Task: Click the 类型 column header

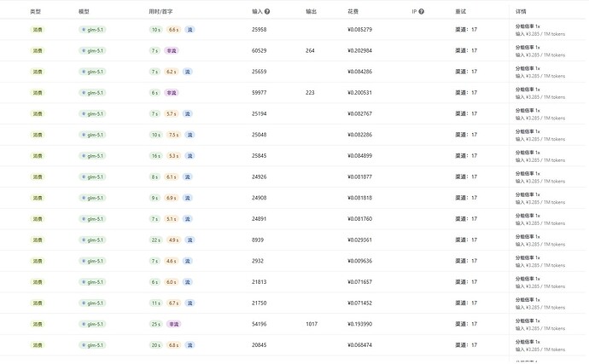Action: (x=35, y=12)
